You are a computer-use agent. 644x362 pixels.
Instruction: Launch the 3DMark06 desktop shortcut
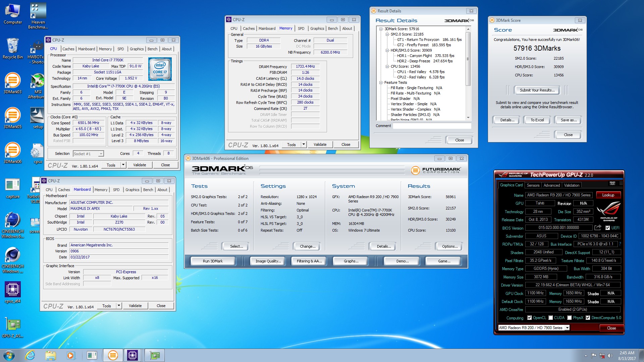(13, 153)
